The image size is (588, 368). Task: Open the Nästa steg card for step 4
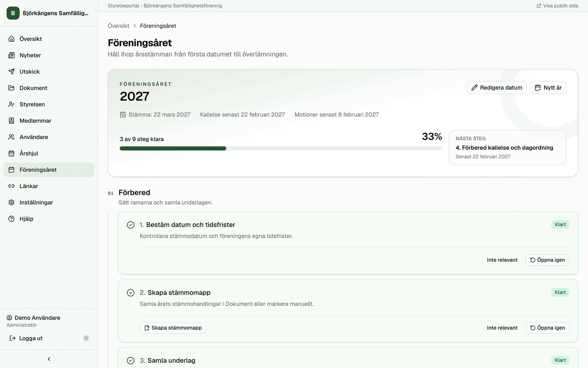(x=507, y=147)
